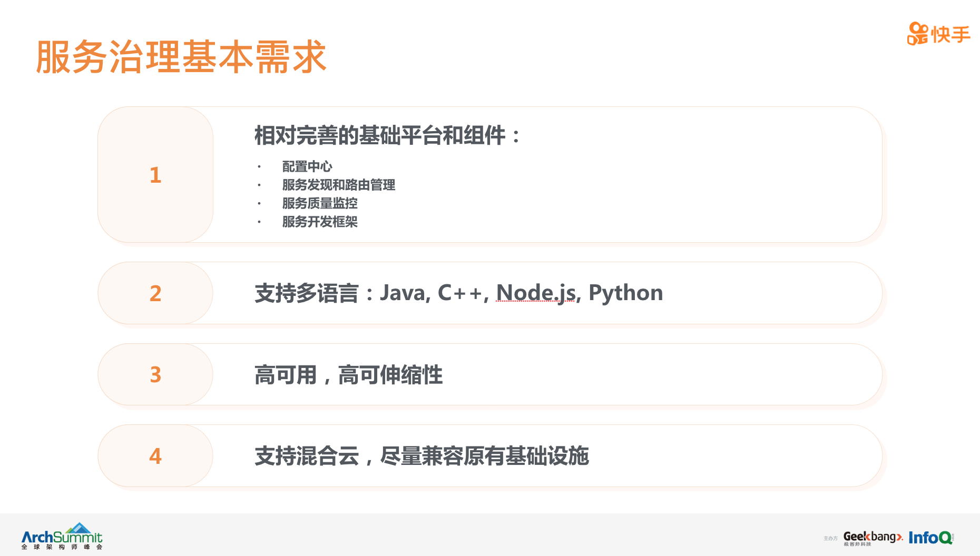Screen dimensions: 980x556
Task: Click the 服务质量监控 bullet item
Action: tap(320, 203)
